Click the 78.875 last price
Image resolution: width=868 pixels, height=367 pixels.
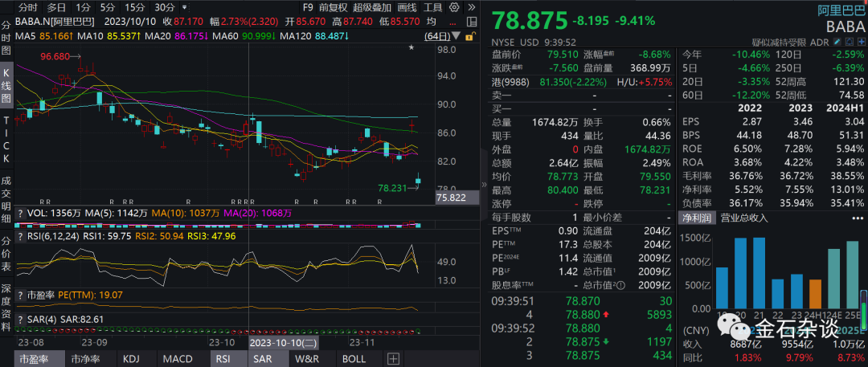[530, 21]
